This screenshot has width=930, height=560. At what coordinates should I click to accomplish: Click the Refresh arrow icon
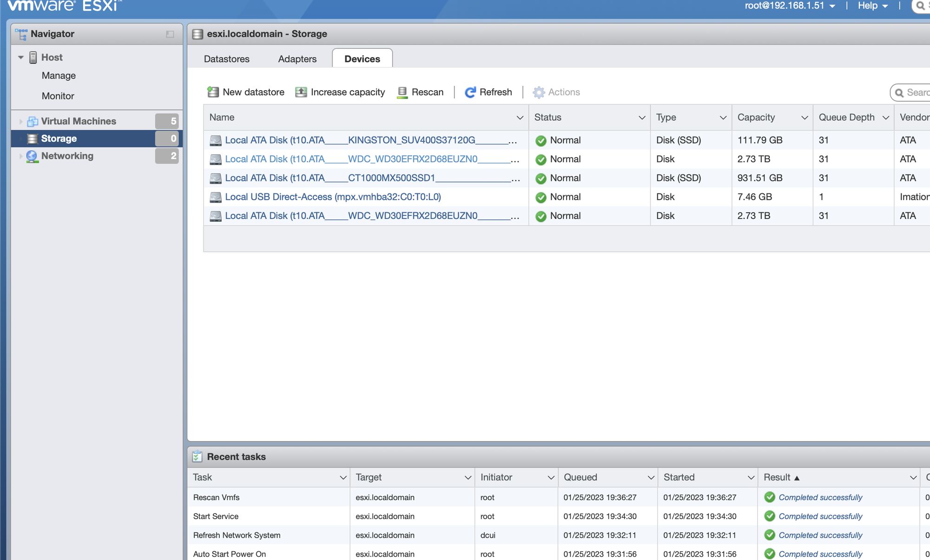point(470,92)
